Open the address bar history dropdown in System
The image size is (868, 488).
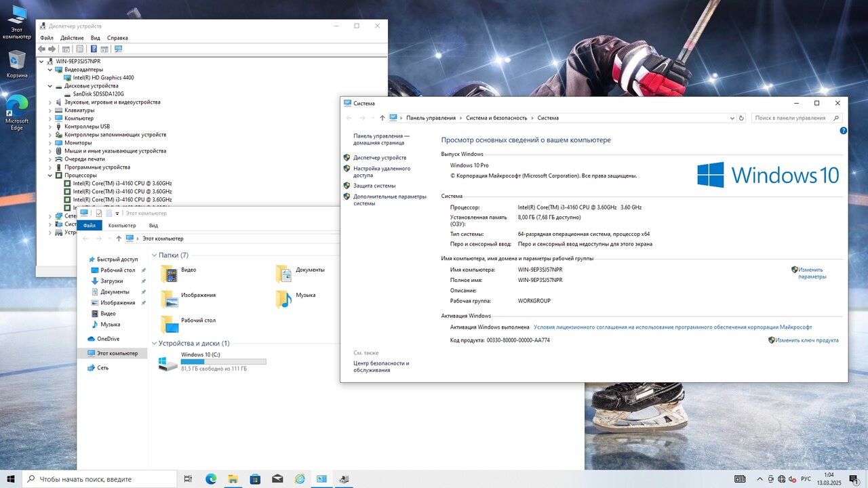coord(732,118)
